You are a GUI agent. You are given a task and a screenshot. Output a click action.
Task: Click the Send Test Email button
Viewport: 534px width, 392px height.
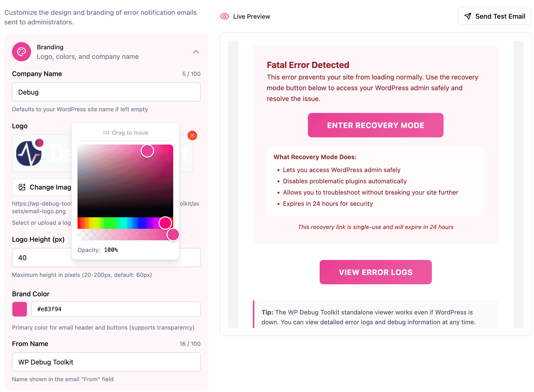pos(494,16)
